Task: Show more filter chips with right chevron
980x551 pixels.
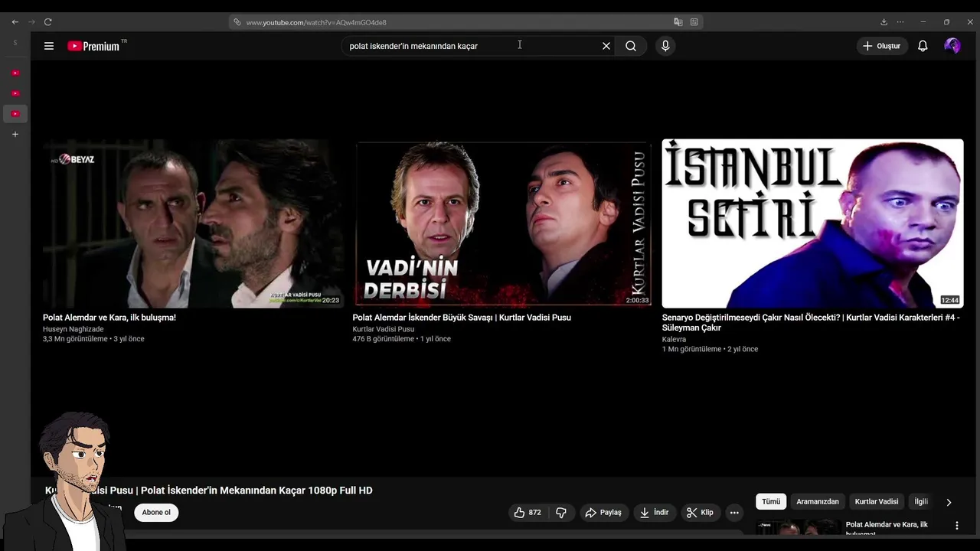Action: tap(949, 503)
